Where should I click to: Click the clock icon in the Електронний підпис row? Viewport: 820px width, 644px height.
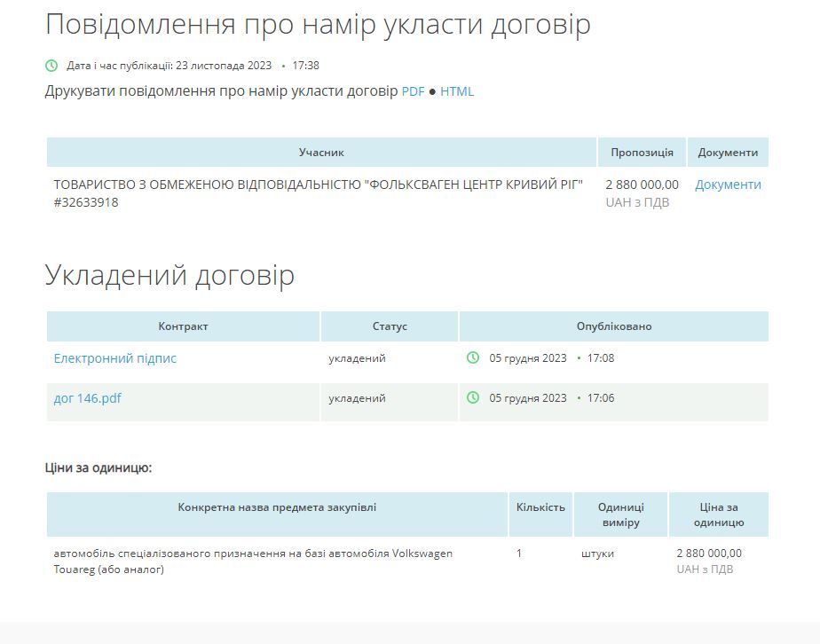click(x=473, y=358)
